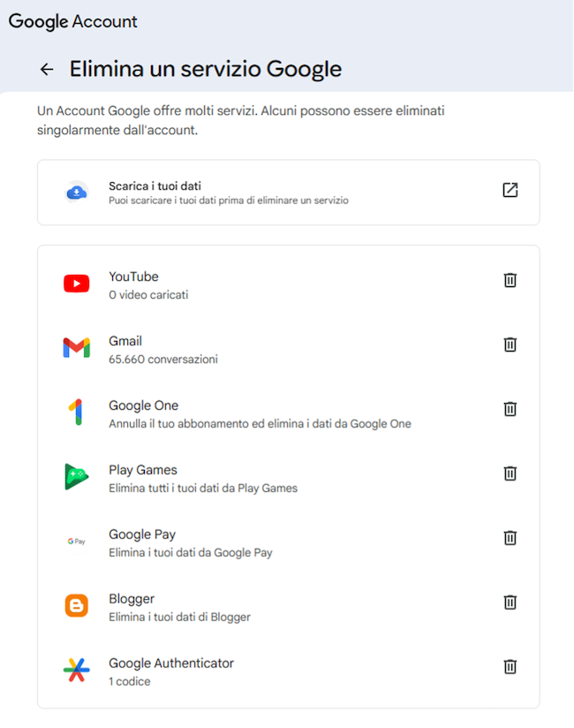Click the download cloud icon
This screenshot has width=574, height=728.
(x=77, y=192)
